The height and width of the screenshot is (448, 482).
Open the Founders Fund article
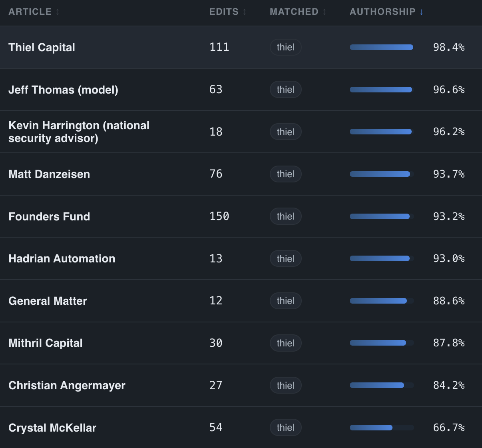click(x=49, y=216)
